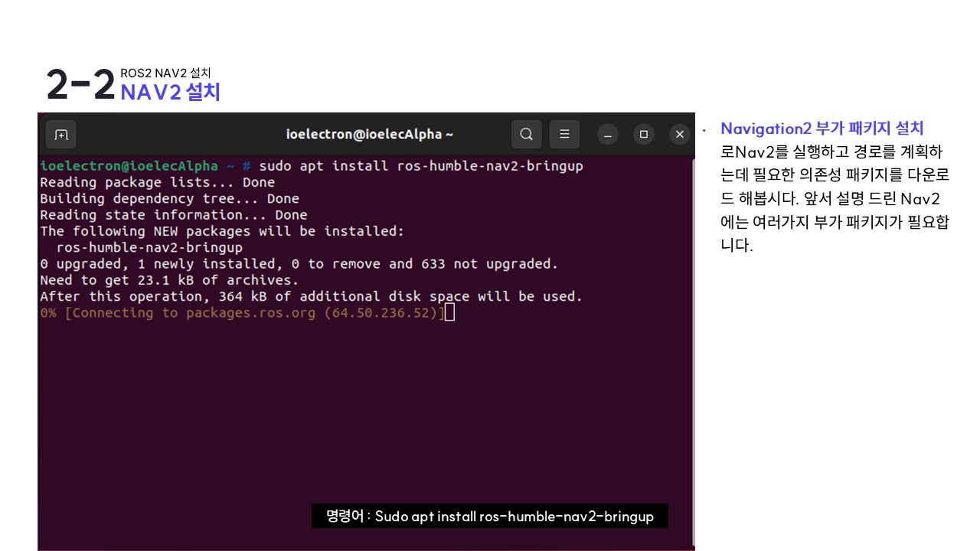Click 'The following NEW packages will be installed' line
This screenshot has width=980, height=551.
[x=222, y=231]
